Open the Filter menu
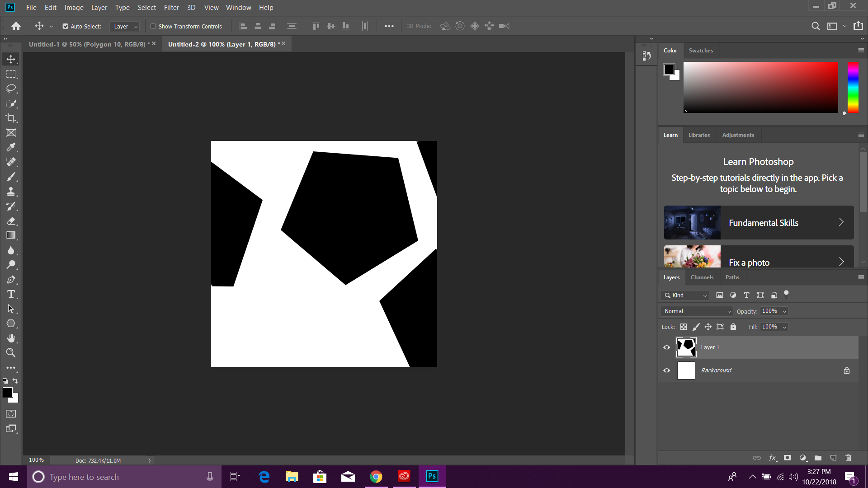This screenshot has height=488, width=868. pos(171,7)
